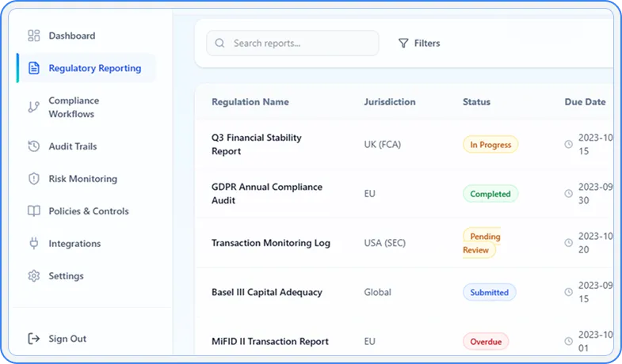Click the Regulatory Reporting document icon
622x364 pixels.
[x=33, y=68]
